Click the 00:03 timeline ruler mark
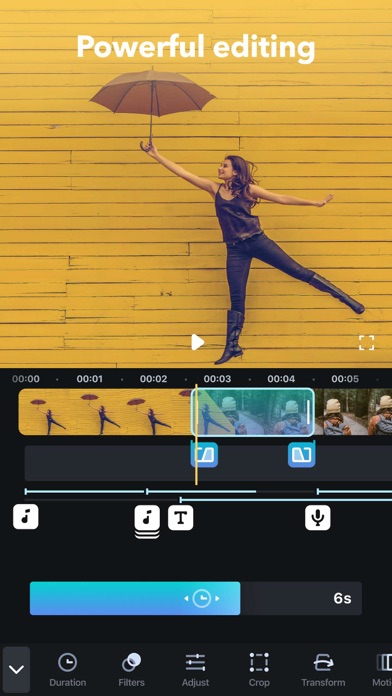Screen dimensions: 392x696 217,379
